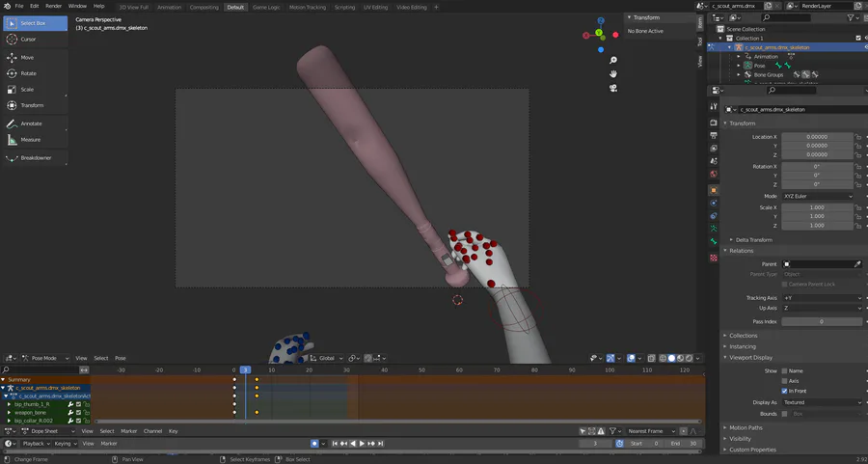Open the Object Constraints properties tab icon
The image size is (868, 464).
coord(714,216)
